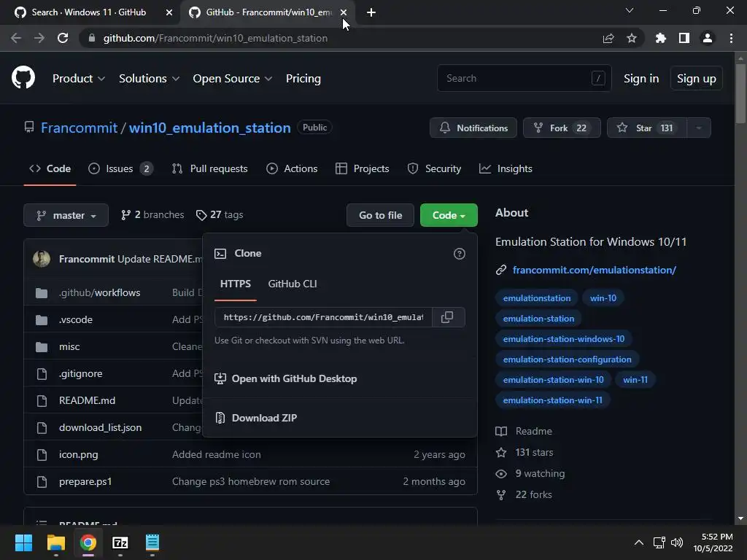Open the Security tab

click(x=434, y=168)
